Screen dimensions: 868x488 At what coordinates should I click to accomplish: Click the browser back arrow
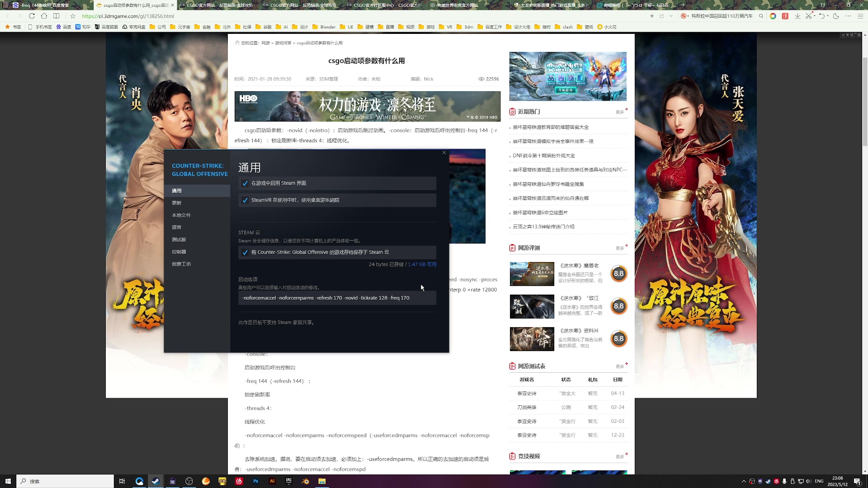[x=7, y=16]
